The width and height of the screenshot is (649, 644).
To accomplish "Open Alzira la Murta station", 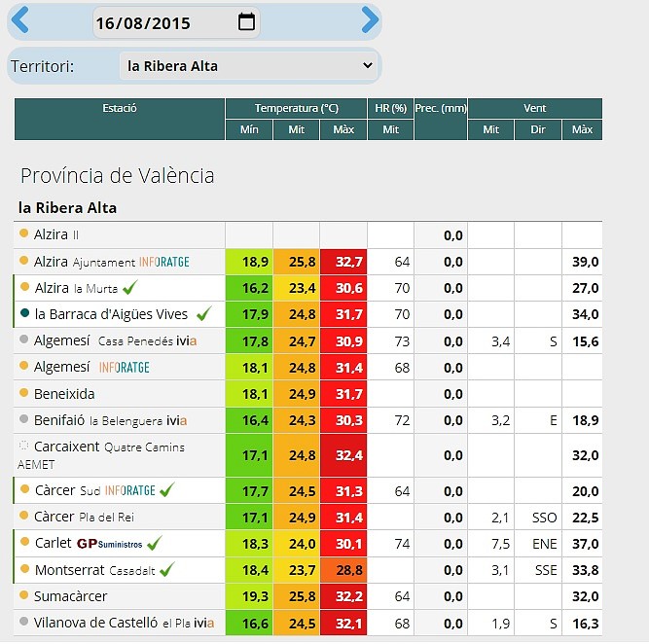I will pyautogui.click(x=76, y=288).
